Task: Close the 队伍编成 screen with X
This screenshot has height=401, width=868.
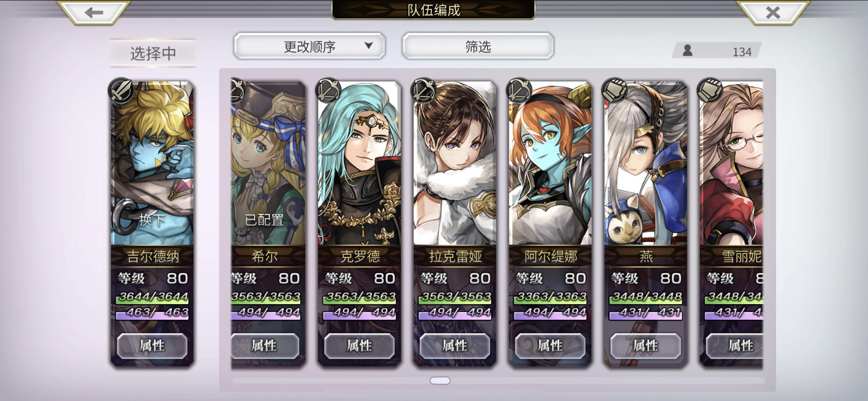Action: pyautogui.click(x=773, y=13)
